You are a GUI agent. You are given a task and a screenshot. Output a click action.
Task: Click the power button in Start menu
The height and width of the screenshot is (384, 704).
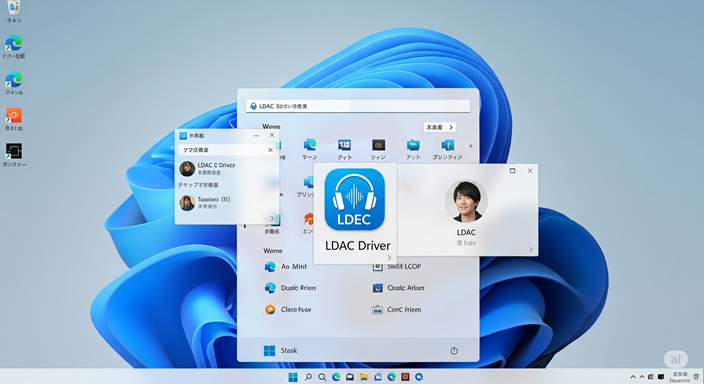click(x=454, y=351)
